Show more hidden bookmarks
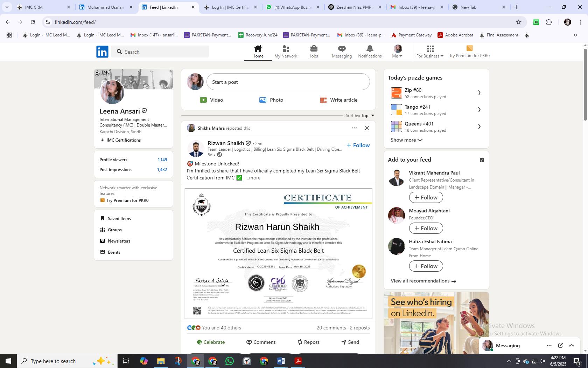The image size is (588, 368). point(575,35)
